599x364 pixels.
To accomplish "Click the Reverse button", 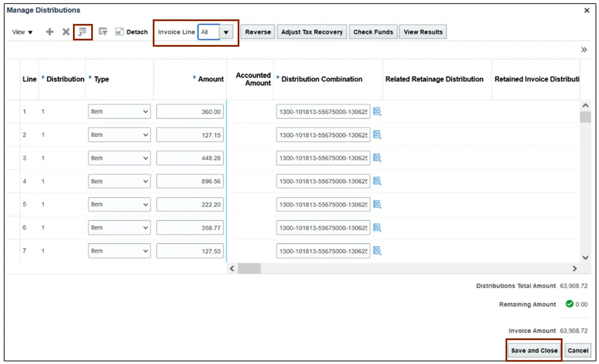I will point(258,32).
